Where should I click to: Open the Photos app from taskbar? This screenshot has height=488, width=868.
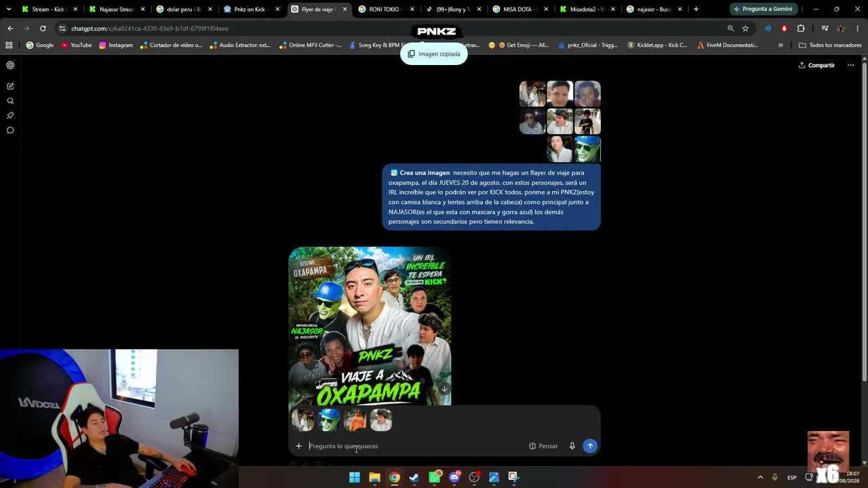coord(494,477)
